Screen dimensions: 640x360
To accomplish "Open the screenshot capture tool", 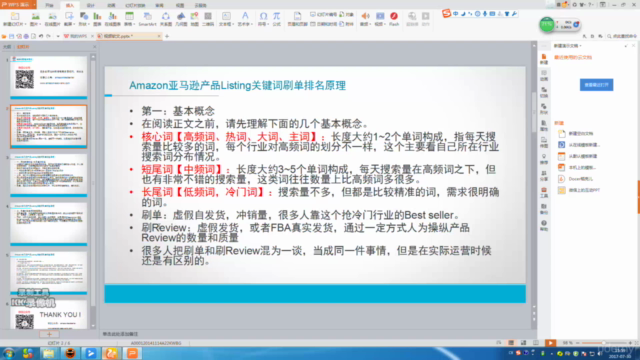I will click(x=69, y=19).
